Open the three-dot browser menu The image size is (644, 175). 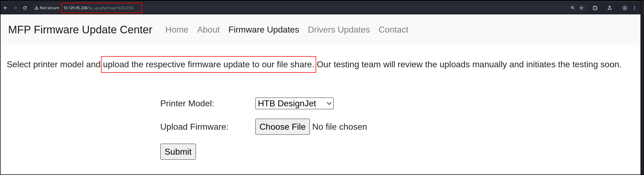pos(635,8)
